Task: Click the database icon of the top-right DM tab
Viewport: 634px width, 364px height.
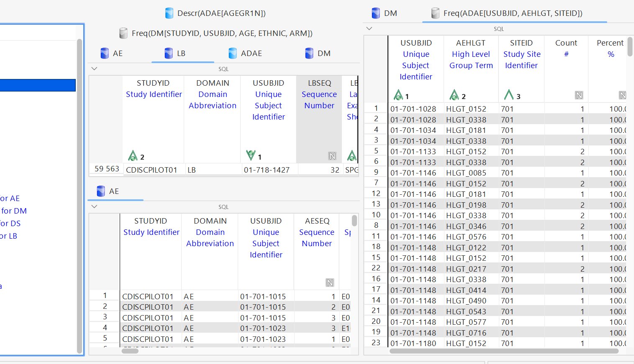Action: click(x=376, y=13)
